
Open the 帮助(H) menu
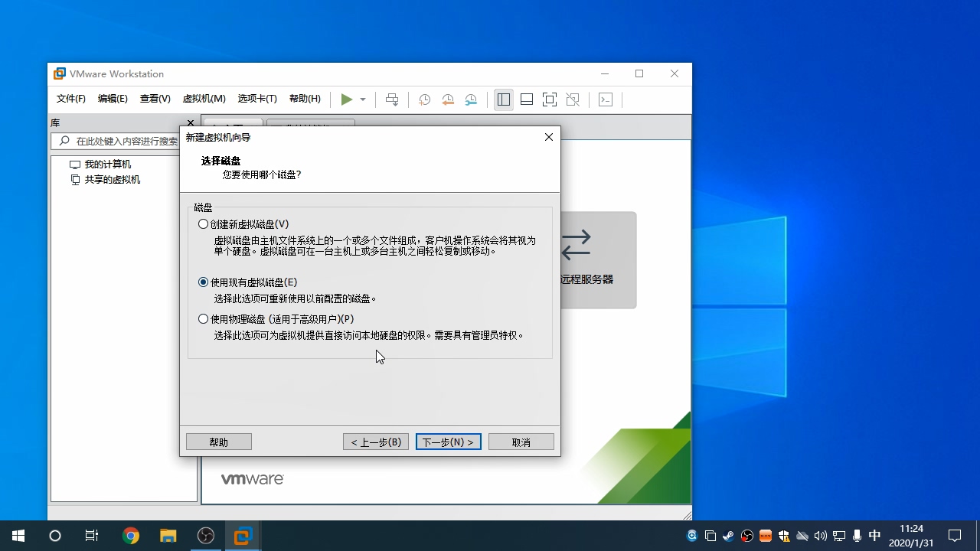click(305, 99)
